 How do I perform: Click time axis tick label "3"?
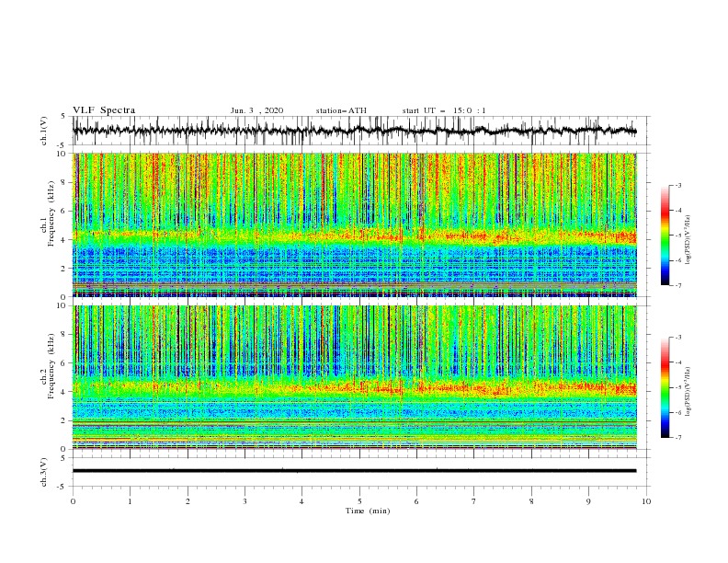point(245,501)
